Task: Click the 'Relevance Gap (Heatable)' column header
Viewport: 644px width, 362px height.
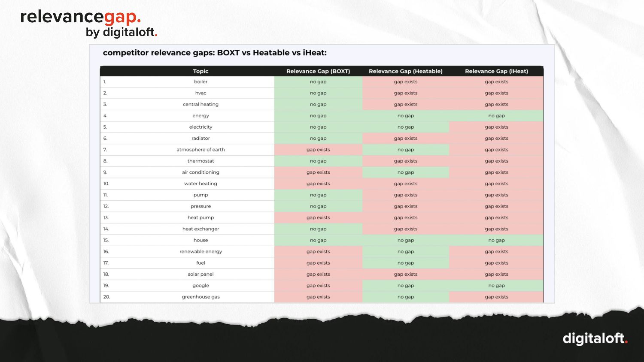Action: point(406,71)
